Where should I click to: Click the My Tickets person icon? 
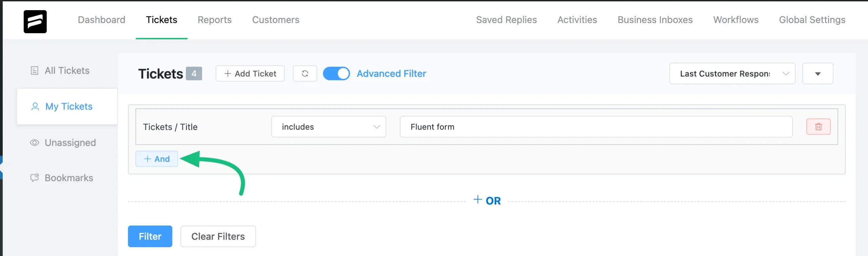(35, 107)
